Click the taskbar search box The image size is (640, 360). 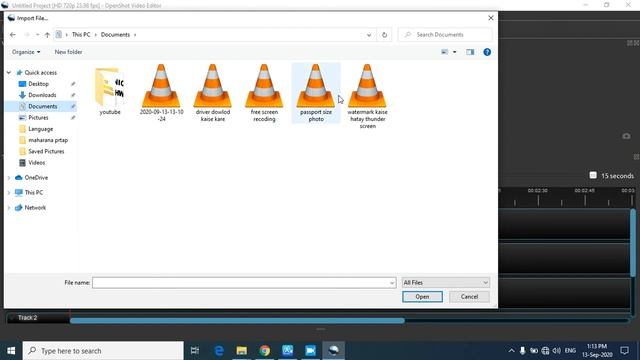(103, 351)
